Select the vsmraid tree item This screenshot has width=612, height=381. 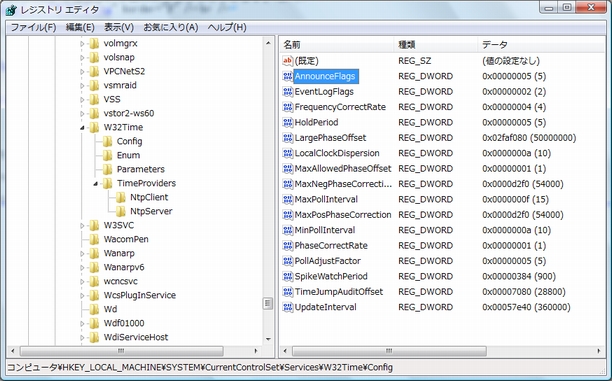point(120,85)
